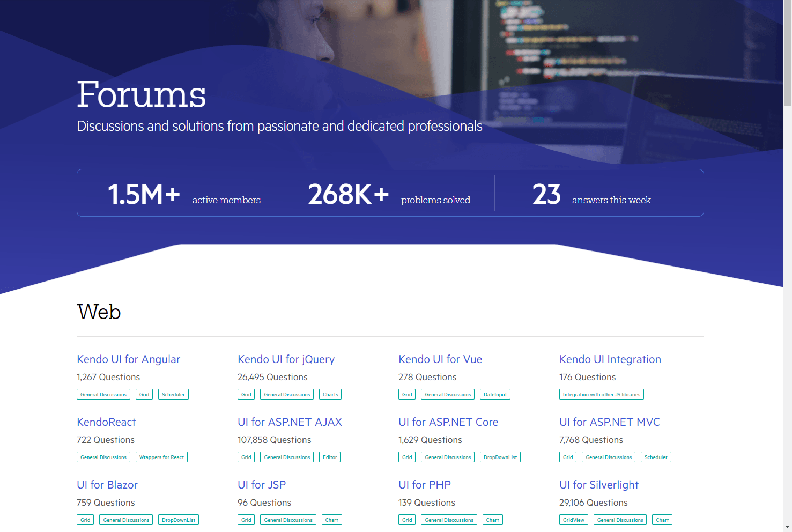792x532 pixels.
Task: Select General Discussions tag under Kendo UI for Vue
Action: [448, 394]
